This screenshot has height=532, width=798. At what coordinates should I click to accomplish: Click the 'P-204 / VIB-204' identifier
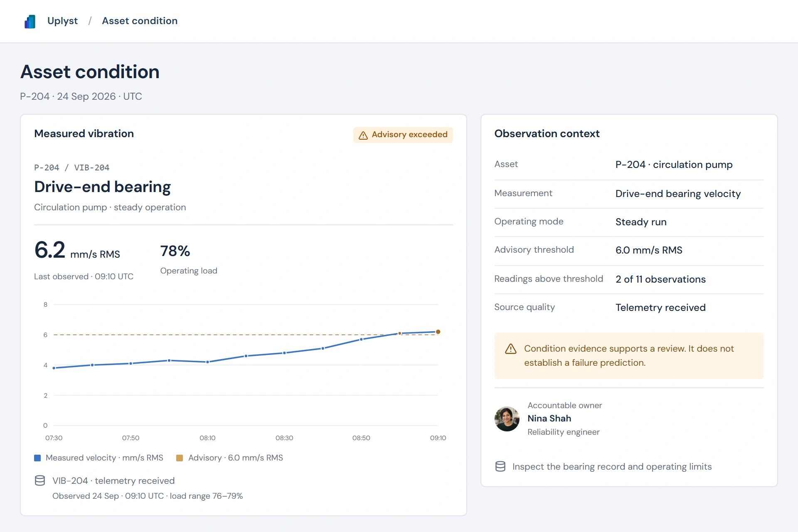(x=71, y=167)
